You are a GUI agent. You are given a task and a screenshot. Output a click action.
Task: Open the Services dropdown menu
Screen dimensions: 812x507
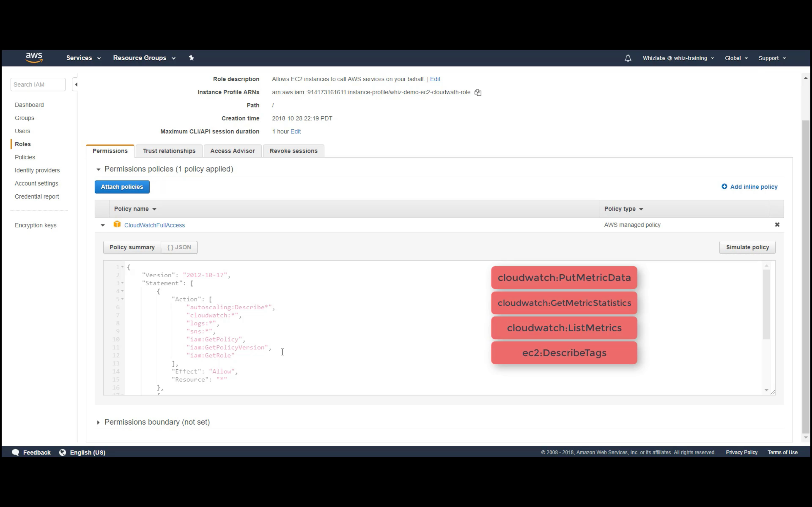(83, 58)
